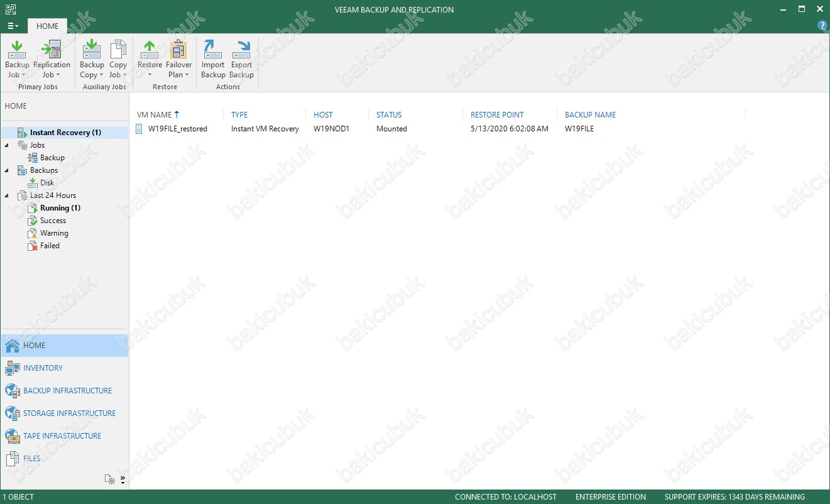Click the Mounted status cell
The image size is (830, 504).
[x=391, y=129]
